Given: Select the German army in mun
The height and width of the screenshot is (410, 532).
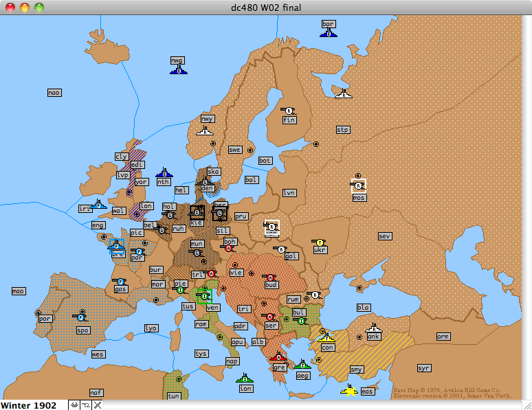Looking at the screenshot, I should [197, 253].
